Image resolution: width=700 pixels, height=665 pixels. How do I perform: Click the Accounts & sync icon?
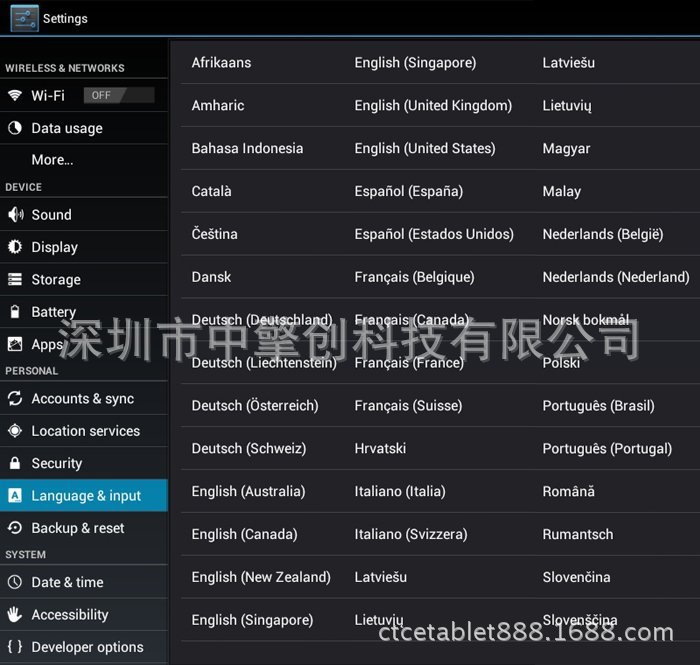click(15, 399)
